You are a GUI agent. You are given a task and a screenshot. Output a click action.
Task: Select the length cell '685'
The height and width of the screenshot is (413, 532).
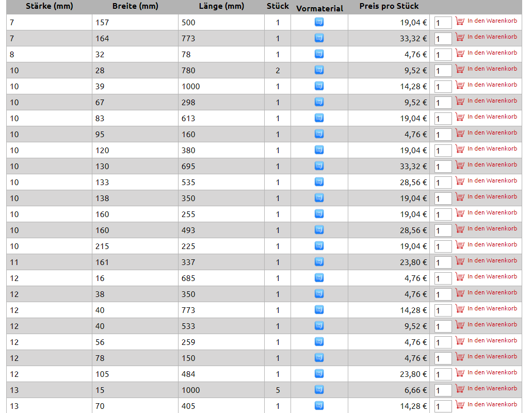(x=188, y=278)
